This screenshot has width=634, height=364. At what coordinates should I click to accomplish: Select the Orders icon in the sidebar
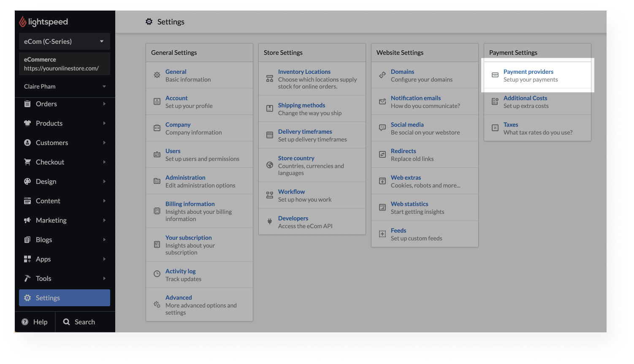27,104
